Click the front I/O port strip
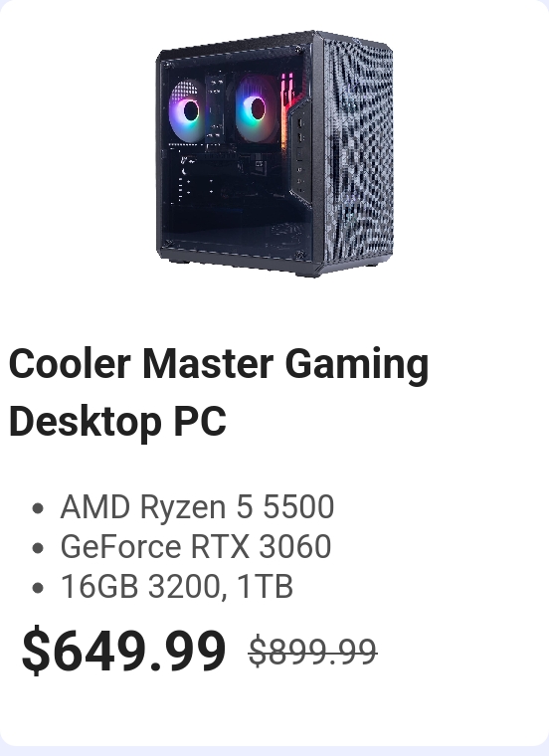This screenshot has width=549, height=756. tap(299, 154)
